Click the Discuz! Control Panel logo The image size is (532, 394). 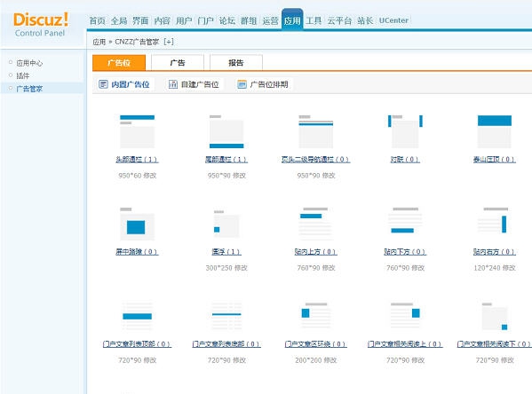40,25
